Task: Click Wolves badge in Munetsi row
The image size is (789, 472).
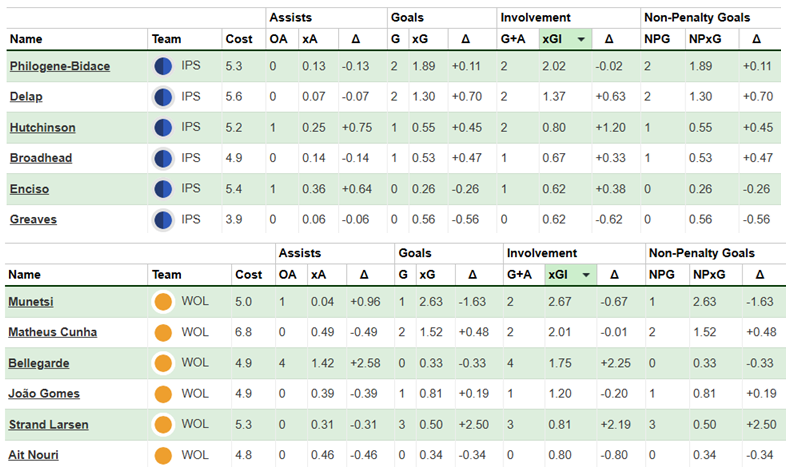Action: (x=163, y=301)
